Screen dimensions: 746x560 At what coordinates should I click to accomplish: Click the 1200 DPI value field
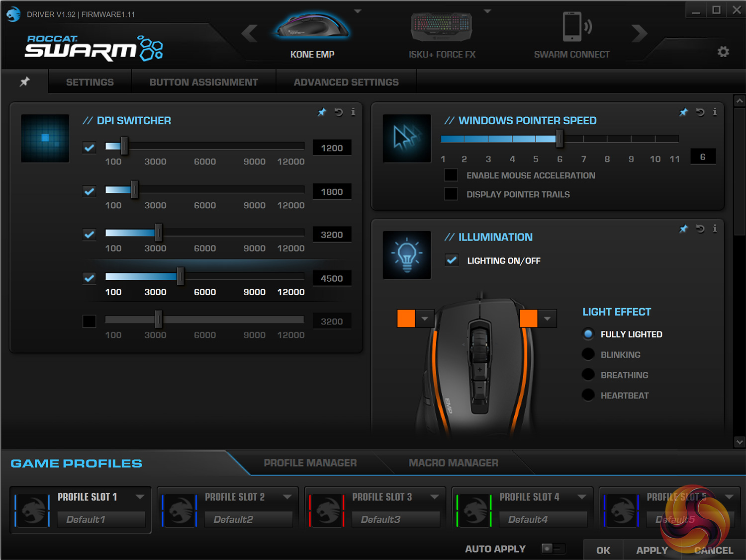(x=332, y=148)
